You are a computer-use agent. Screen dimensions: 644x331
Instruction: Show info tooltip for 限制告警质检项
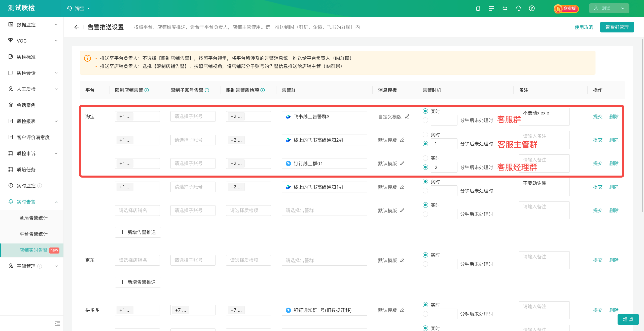[263, 90]
